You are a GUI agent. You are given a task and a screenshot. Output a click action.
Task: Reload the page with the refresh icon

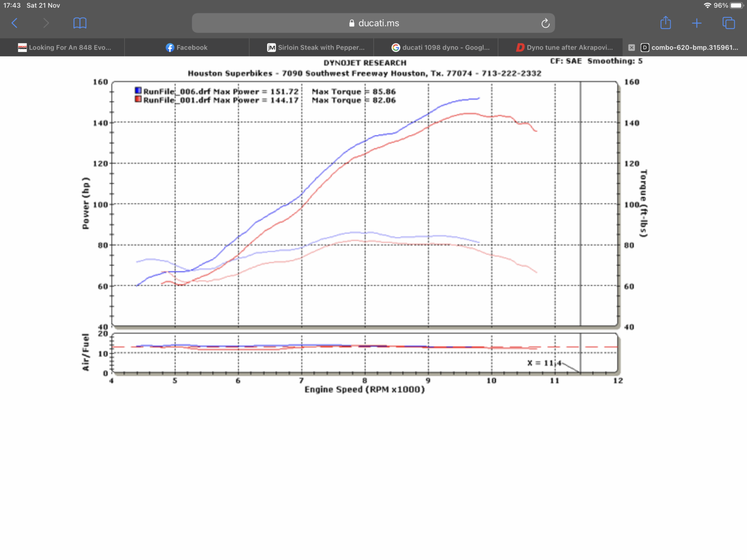tap(545, 23)
